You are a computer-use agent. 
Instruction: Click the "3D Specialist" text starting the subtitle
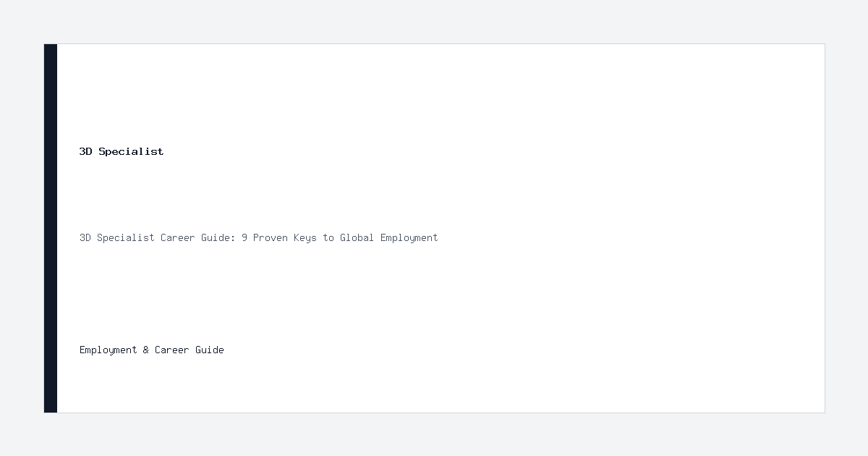click(117, 237)
